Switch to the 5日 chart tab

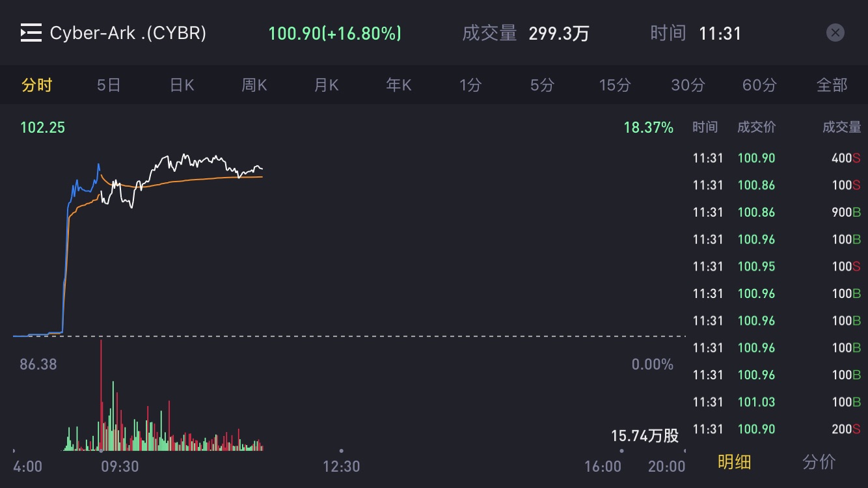click(109, 85)
